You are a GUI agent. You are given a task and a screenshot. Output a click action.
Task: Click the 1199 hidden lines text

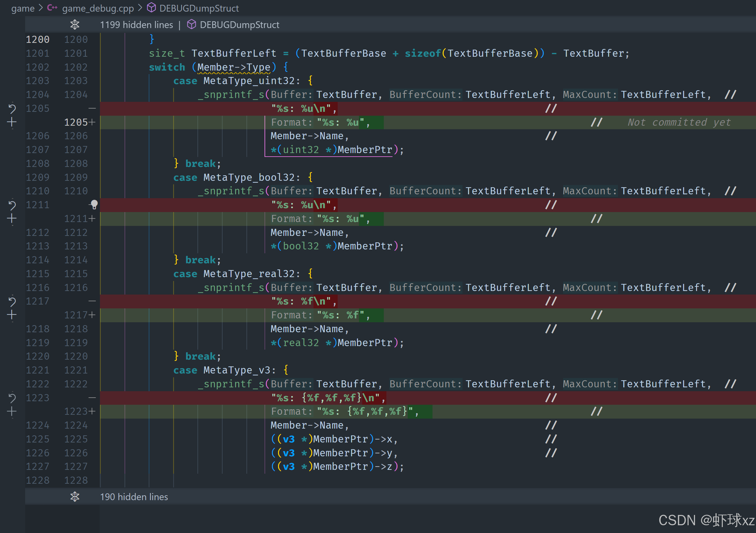coord(136,25)
